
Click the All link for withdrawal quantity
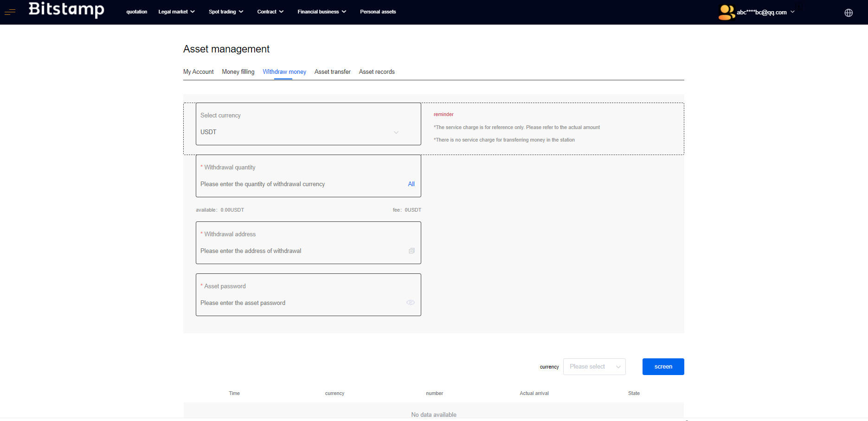(x=411, y=184)
